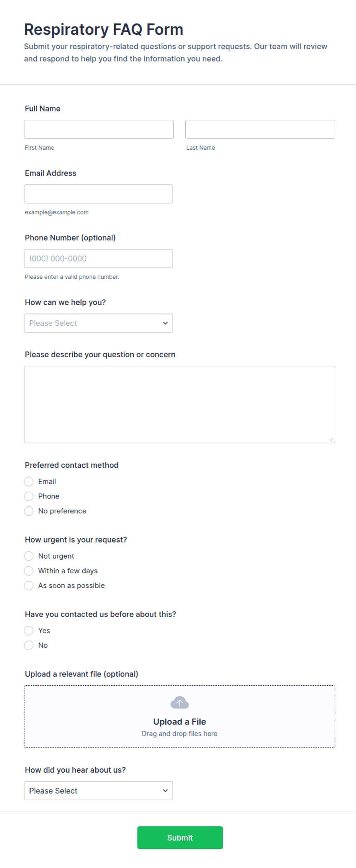This screenshot has height=868, width=356.
Task: Focus the First Name input field
Action: point(99,129)
